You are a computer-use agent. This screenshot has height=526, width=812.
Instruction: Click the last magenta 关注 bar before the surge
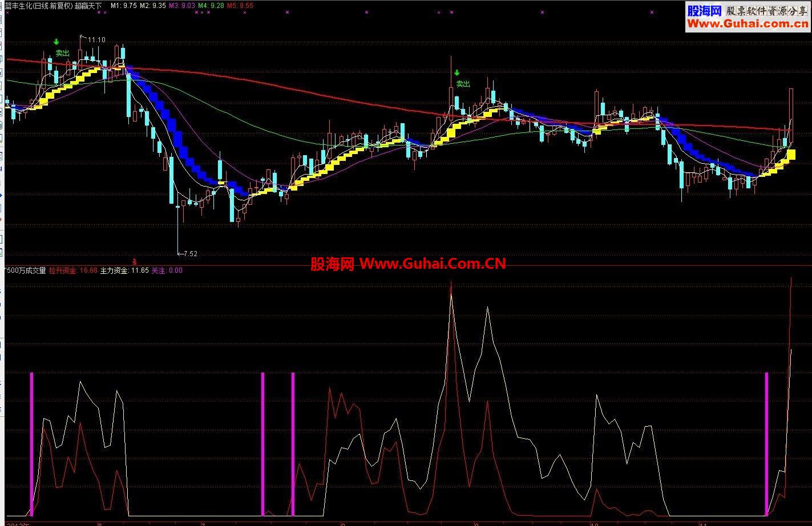tap(766, 444)
